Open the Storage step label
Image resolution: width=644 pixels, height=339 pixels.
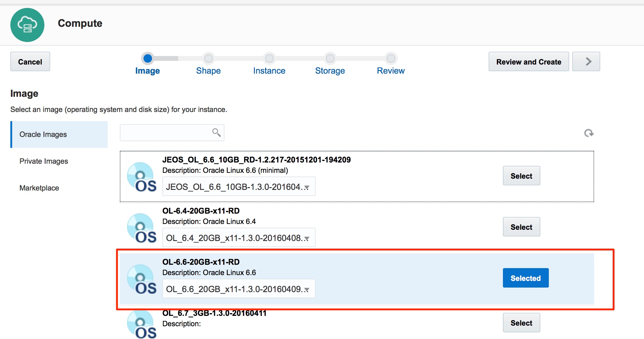(330, 71)
